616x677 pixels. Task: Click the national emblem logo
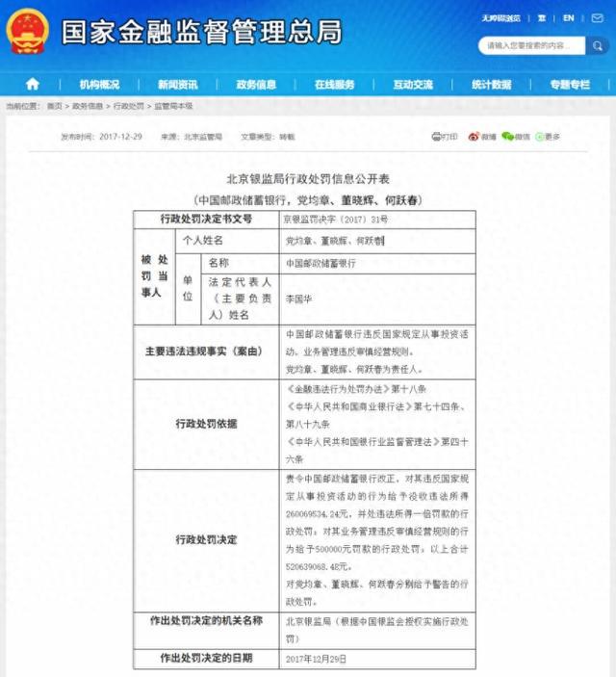pyautogui.click(x=28, y=32)
